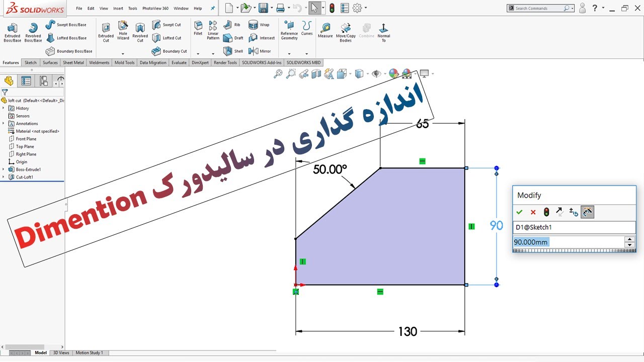Choose Lofted Boss/Base feature
The width and height of the screenshot is (644, 362).
click(x=66, y=38)
